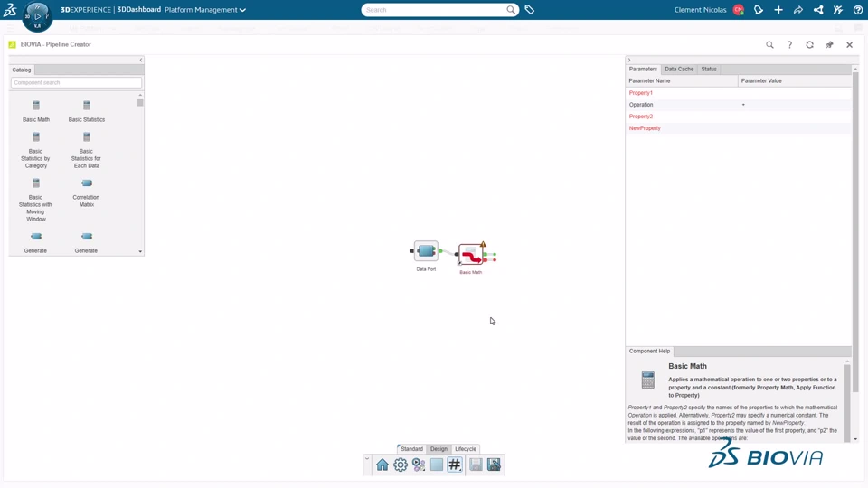Viewport: 868px width, 488px height.
Task: Select the Component Help tab
Action: pos(649,351)
